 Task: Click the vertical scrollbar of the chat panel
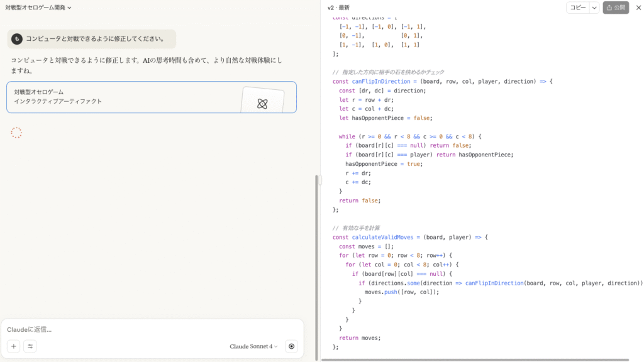316,268
